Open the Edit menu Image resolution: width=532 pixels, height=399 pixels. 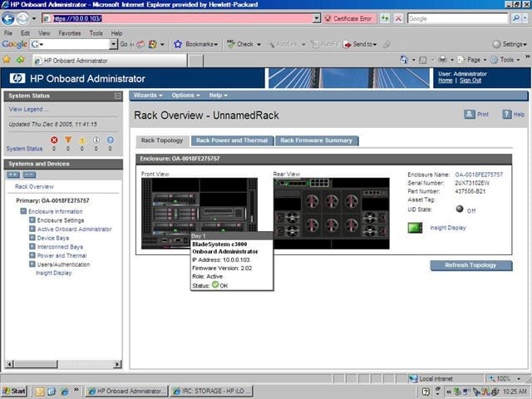(x=25, y=33)
